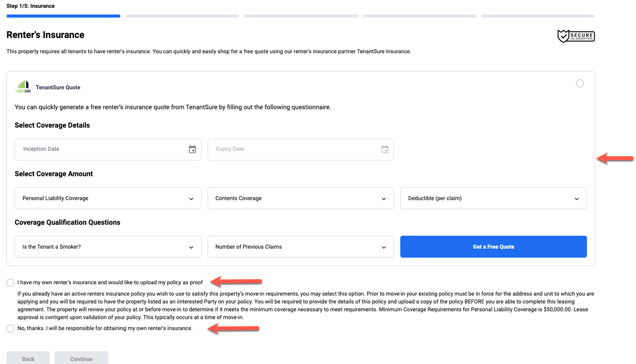Open the Inception Date calendar picker icon
636x364 pixels.
click(192, 149)
